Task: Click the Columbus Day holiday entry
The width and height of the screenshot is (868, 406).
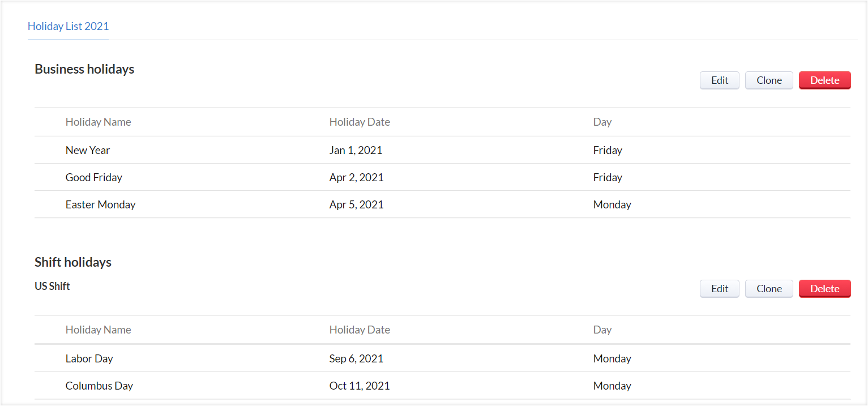Action: [99, 386]
